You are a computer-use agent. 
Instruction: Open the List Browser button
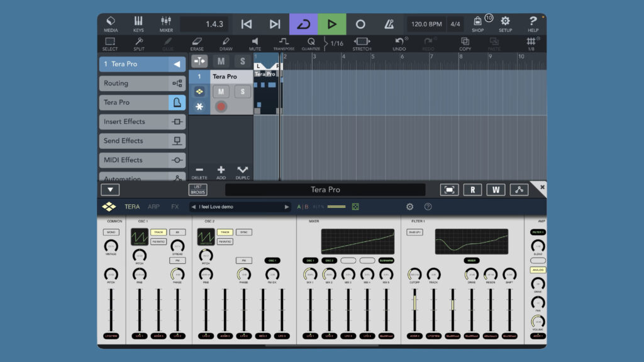pyautogui.click(x=197, y=189)
